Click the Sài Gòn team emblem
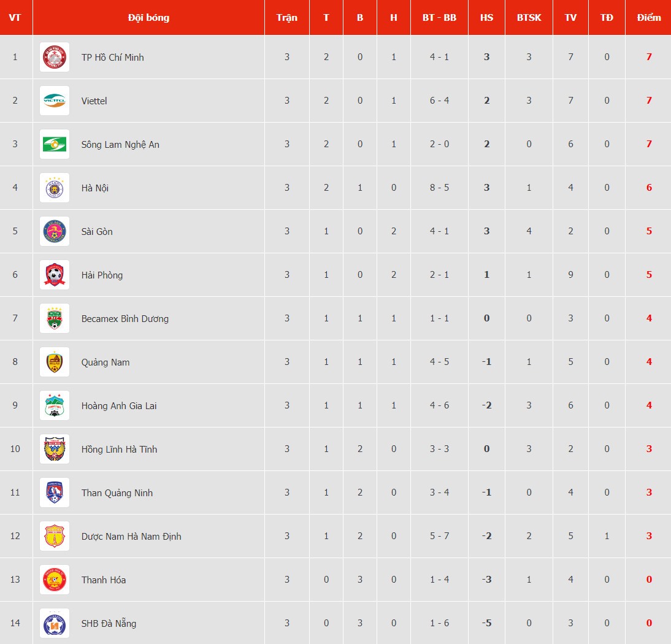The height and width of the screenshot is (644, 671). click(55, 231)
